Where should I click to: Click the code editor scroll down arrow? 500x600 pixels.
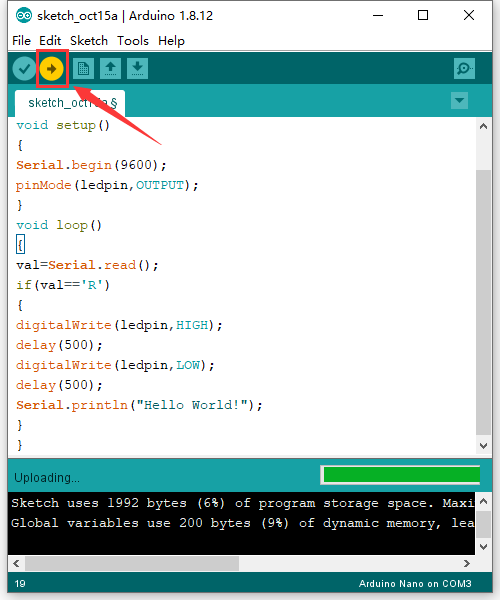click(x=484, y=446)
